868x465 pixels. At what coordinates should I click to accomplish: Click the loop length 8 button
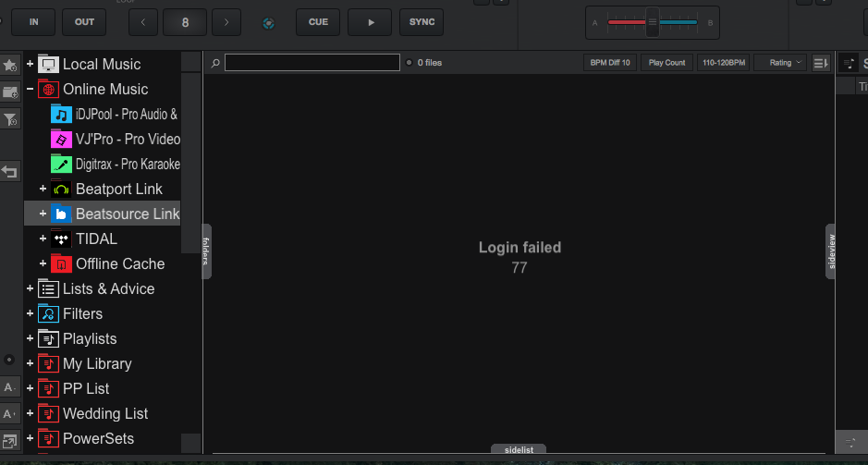(x=185, y=22)
